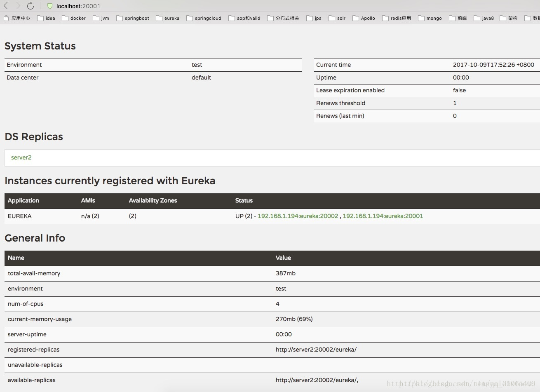The width and height of the screenshot is (540, 392).
Task: Click the Application column header
Action: point(23,201)
